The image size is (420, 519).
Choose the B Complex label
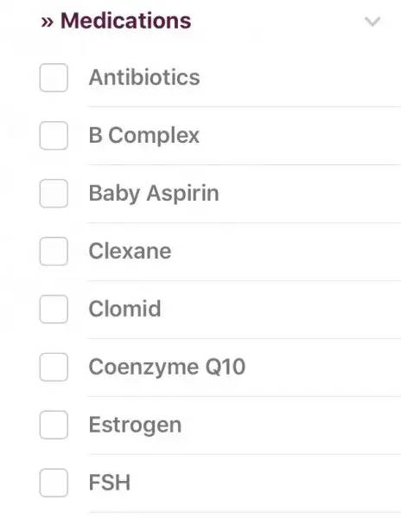(x=143, y=136)
